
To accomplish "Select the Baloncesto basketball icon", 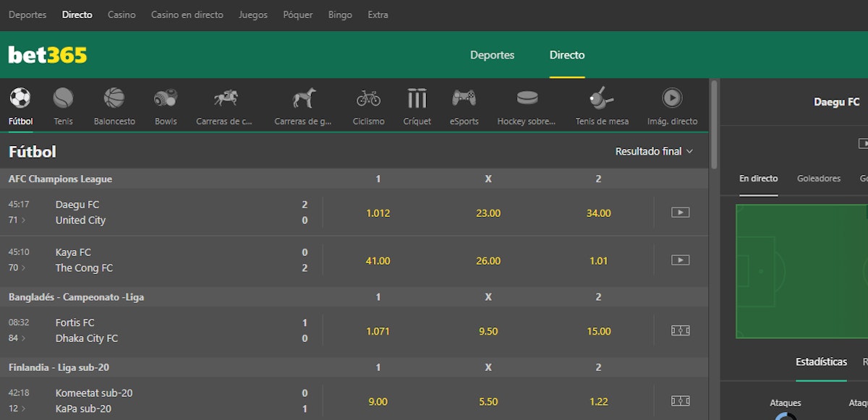I will pyautogui.click(x=114, y=98).
